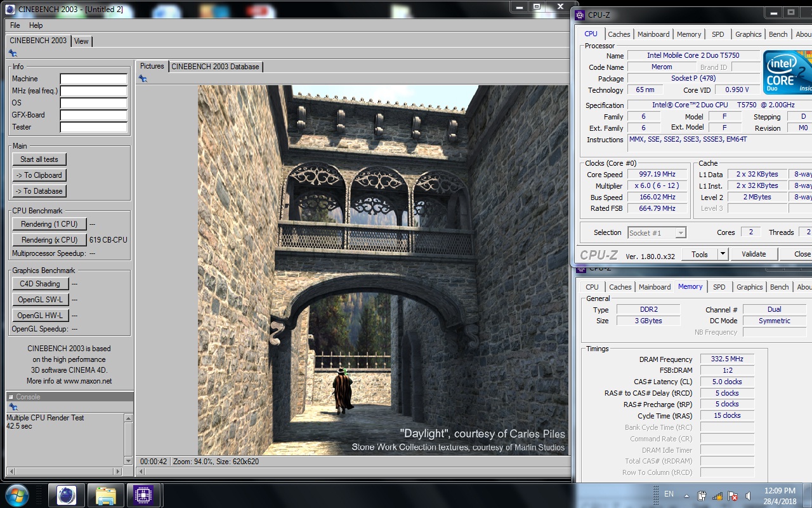Click the CPU-Z title bar icon

click(580, 15)
